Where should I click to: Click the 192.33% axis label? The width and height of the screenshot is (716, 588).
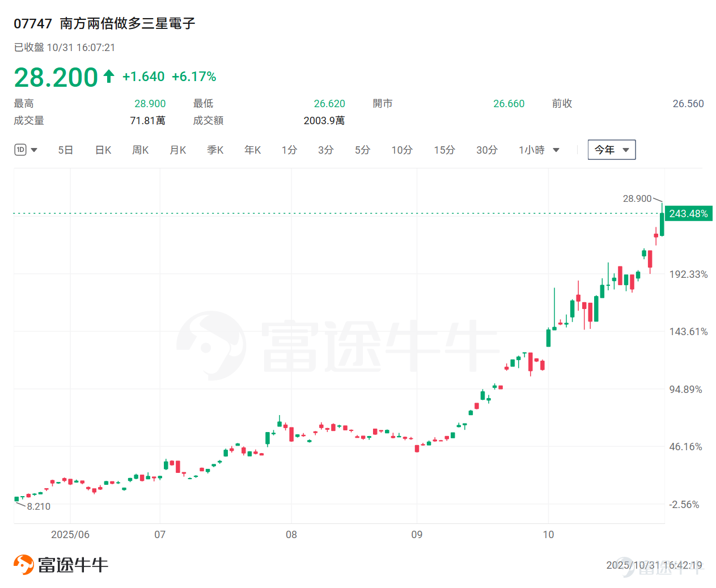(688, 274)
